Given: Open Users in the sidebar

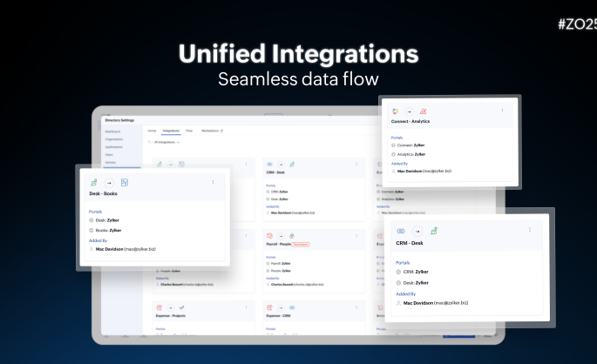Looking at the screenshot, I should tap(109, 155).
